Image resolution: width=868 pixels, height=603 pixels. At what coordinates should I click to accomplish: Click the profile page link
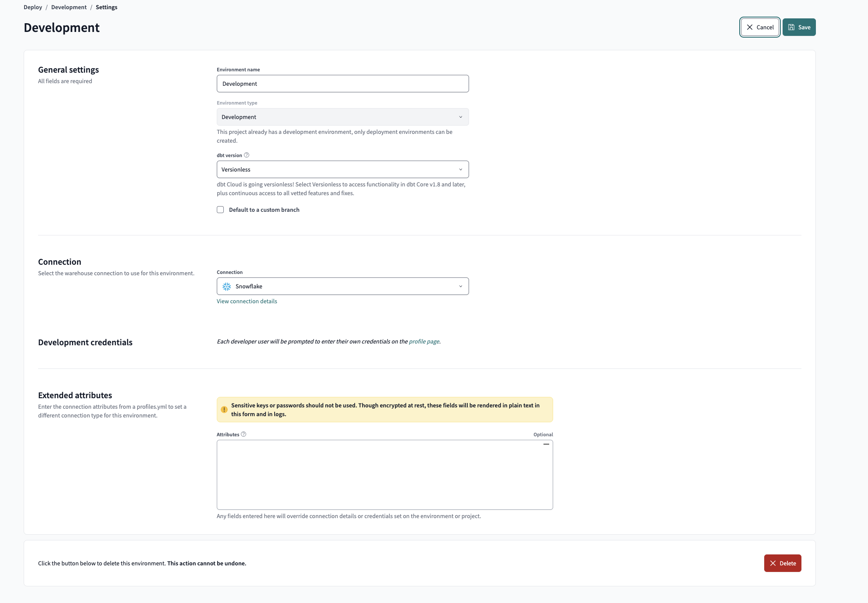[423, 341]
